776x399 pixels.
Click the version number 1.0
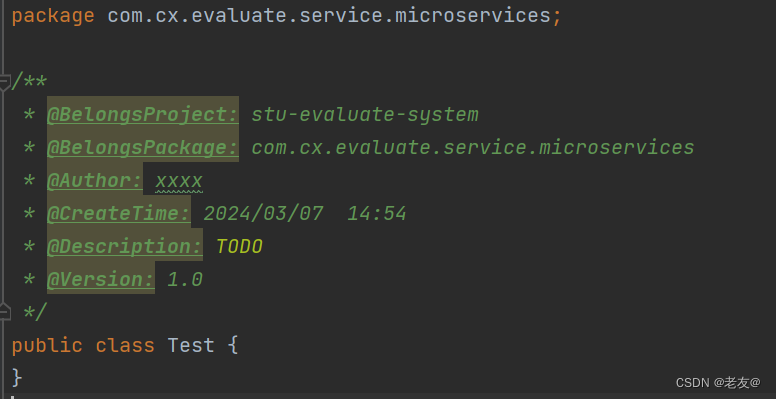[185, 279]
